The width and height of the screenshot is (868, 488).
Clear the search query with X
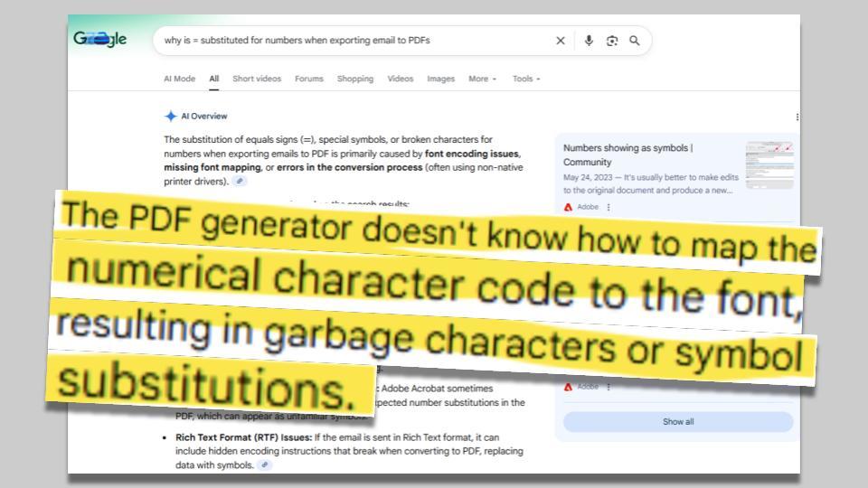click(x=561, y=41)
